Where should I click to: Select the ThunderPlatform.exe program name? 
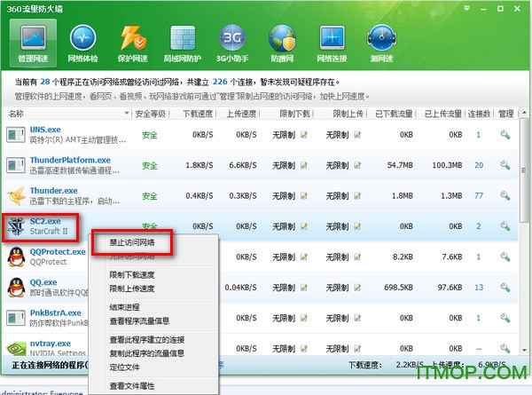[70, 160]
